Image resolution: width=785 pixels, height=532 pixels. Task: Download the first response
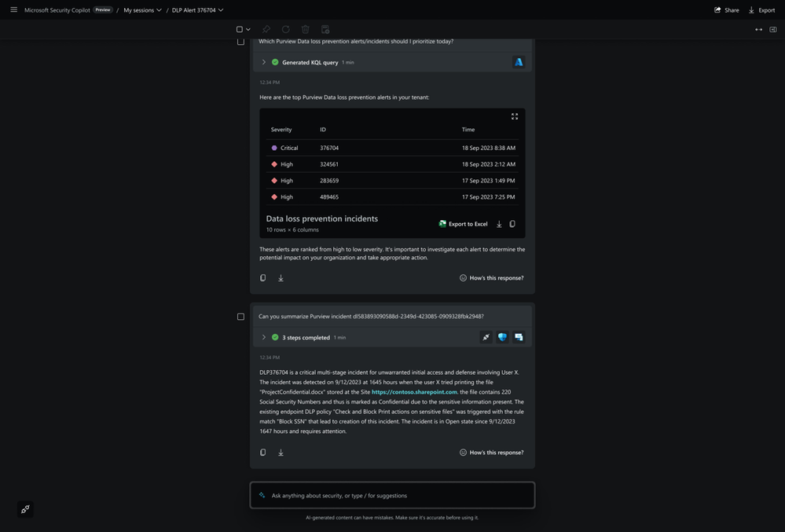(x=281, y=277)
